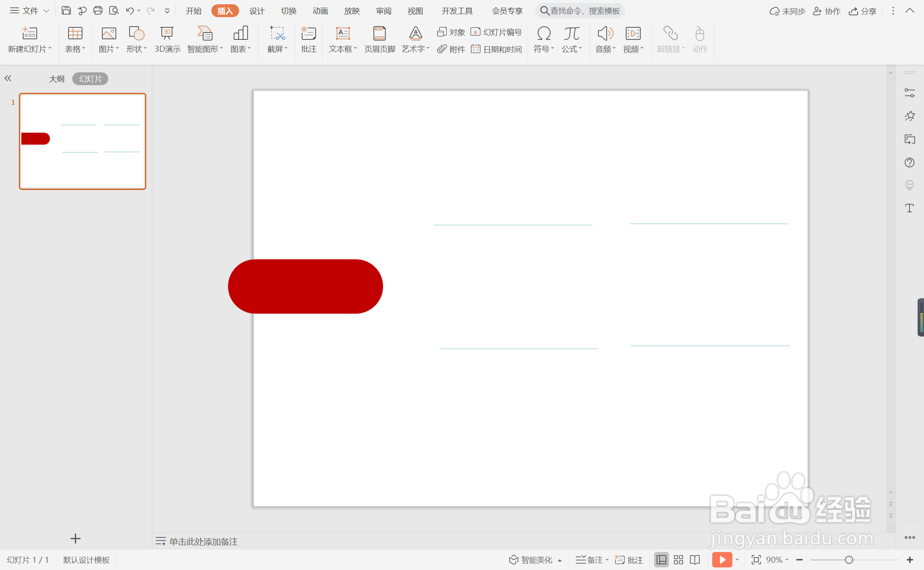
Task: Switch to the 设计 design tab
Action: click(257, 11)
